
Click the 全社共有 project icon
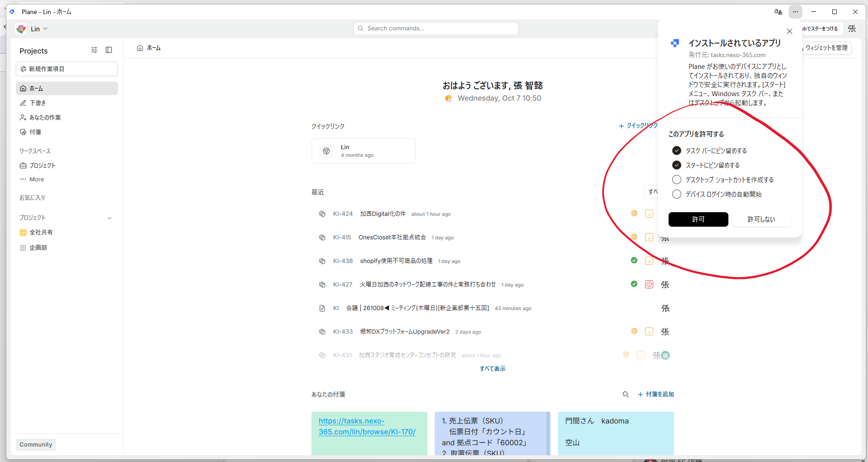(x=23, y=233)
